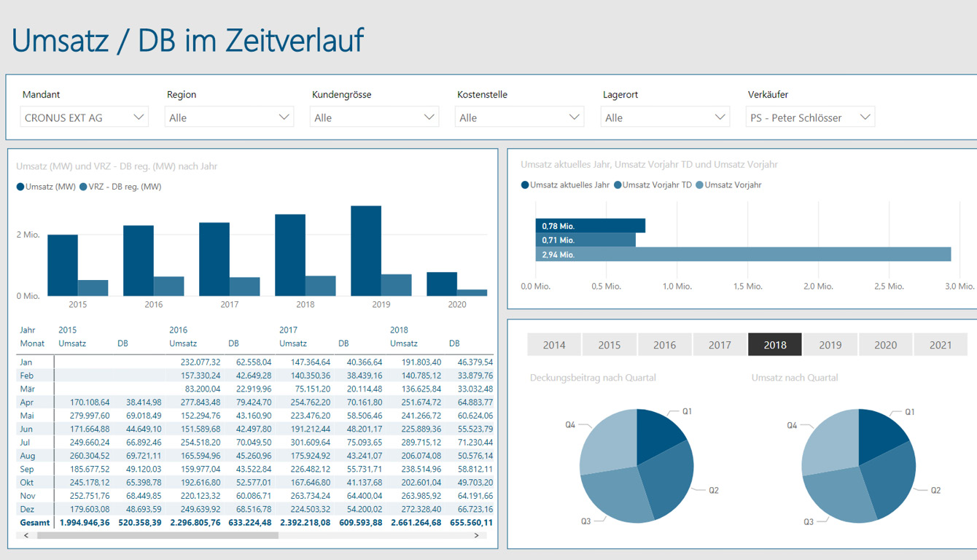Expand the Kostenstelle filter dropdown
Image resolution: width=977 pixels, height=560 pixels.
click(x=520, y=117)
